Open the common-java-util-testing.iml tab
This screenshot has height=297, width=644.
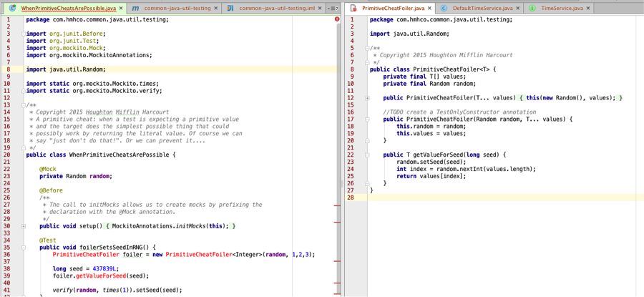pyautogui.click(x=273, y=8)
